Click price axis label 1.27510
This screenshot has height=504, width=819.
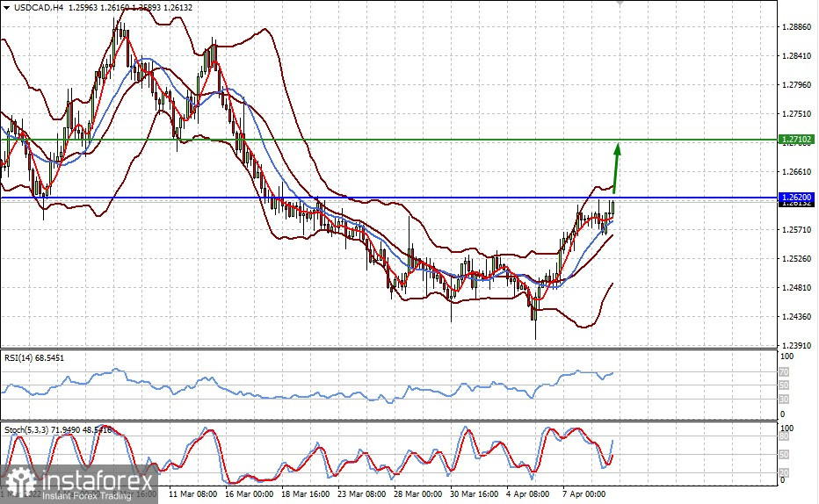797,114
